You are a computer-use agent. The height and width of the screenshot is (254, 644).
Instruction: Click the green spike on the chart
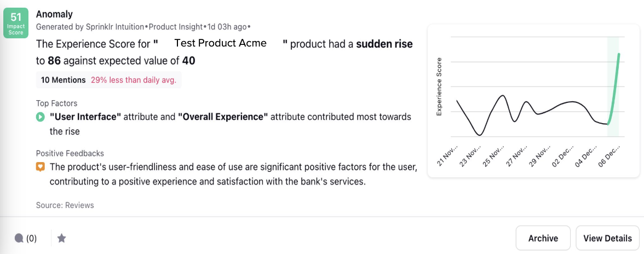tap(614, 88)
